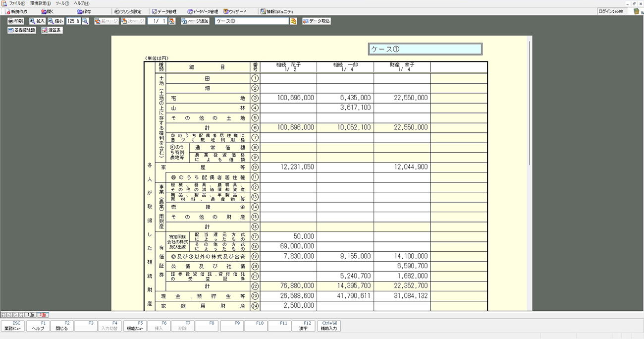The width and height of the screenshot is (644, 339).
Task: Open the case list icon beside ケース①
Action: coord(293,21)
